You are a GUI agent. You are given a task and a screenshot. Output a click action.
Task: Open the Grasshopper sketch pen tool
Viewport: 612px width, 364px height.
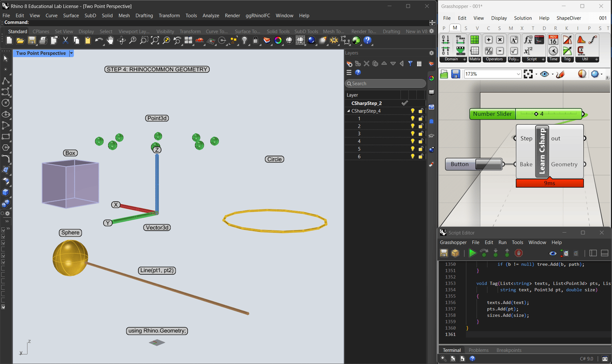[x=560, y=74]
